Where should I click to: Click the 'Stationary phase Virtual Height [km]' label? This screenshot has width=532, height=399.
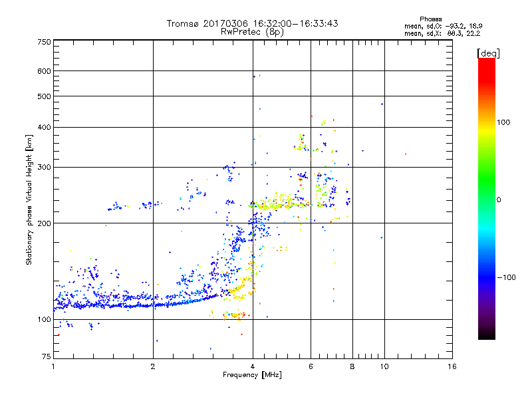(x=29, y=199)
